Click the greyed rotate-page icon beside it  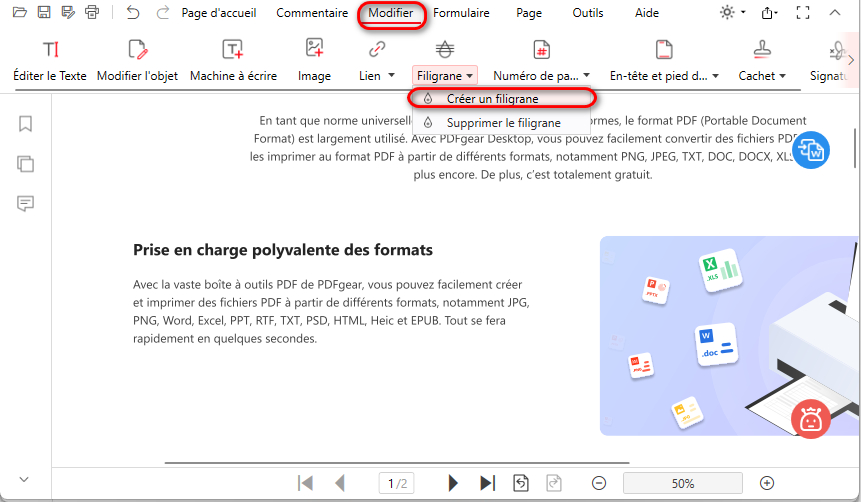point(554,483)
